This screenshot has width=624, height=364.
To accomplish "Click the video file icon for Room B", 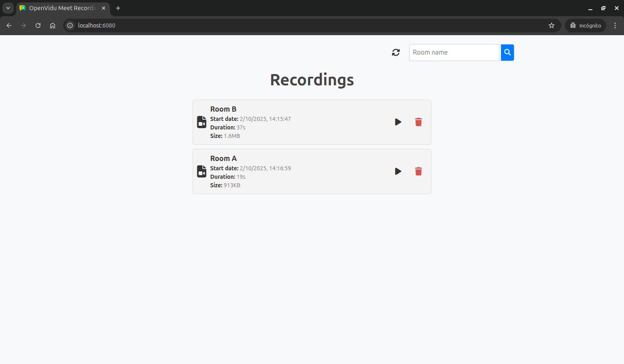I will [x=202, y=122].
